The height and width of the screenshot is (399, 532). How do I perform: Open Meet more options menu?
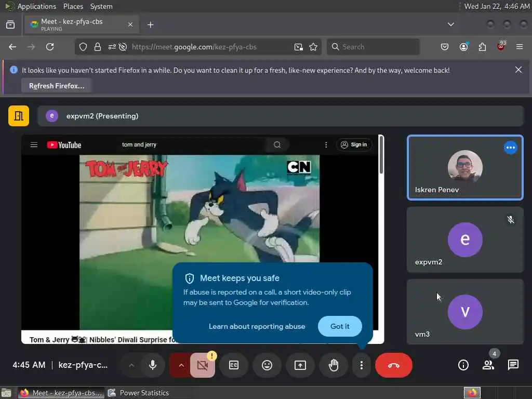click(362, 365)
